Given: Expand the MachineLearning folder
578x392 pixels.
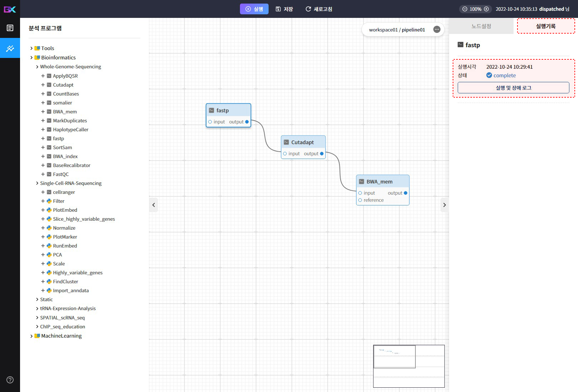Looking at the screenshot, I should [32, 336].
